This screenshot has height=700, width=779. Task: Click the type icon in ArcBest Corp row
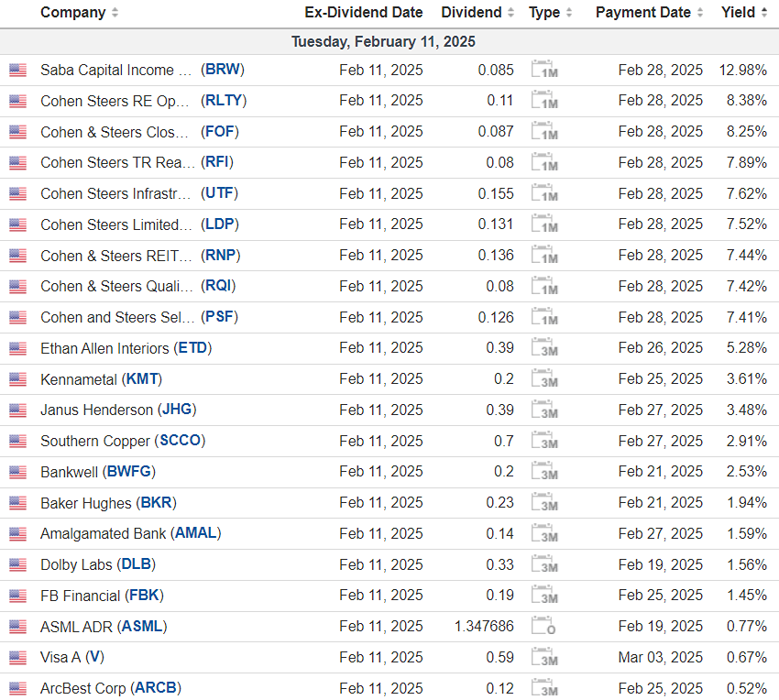click(x=544, y=688)
